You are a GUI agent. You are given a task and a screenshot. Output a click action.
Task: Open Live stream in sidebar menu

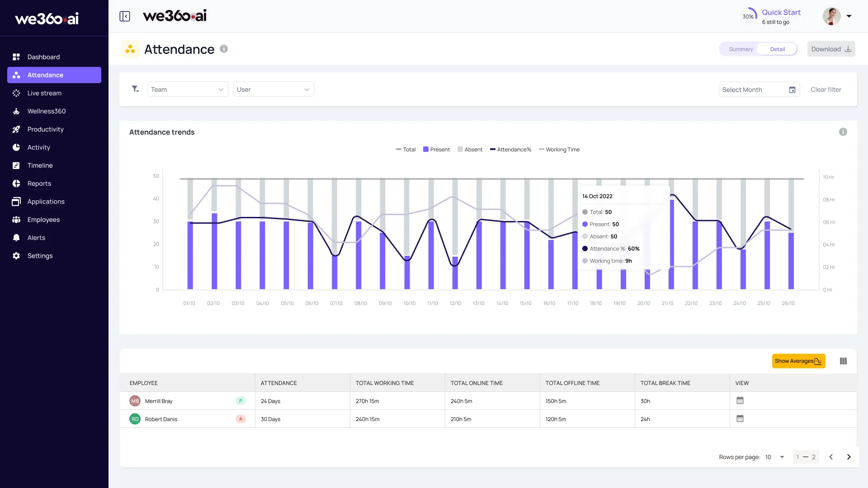point(44,93)
